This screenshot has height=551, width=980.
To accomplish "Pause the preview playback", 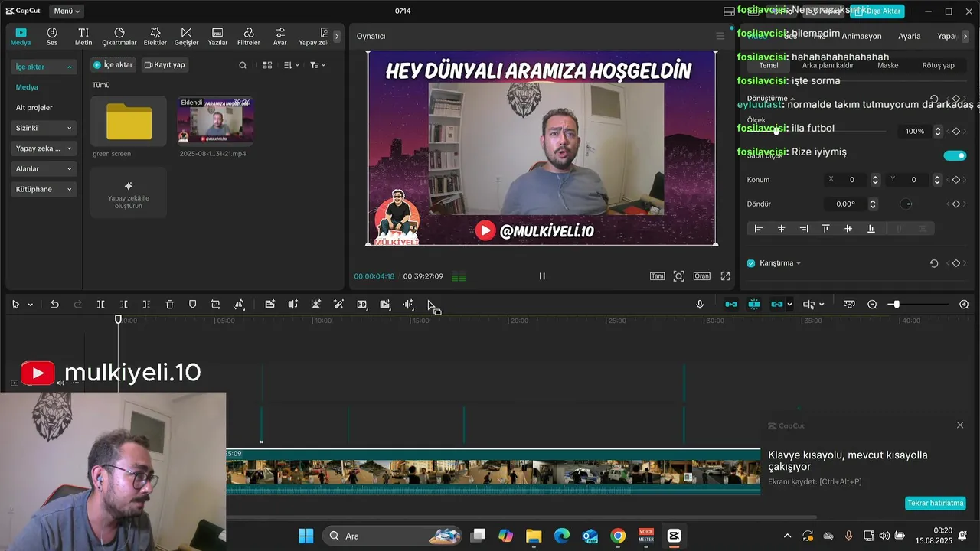I will point(542,276).
